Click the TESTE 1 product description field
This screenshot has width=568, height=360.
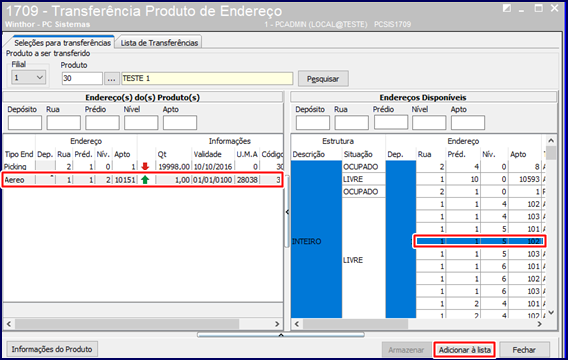click(x=207, y=79)
